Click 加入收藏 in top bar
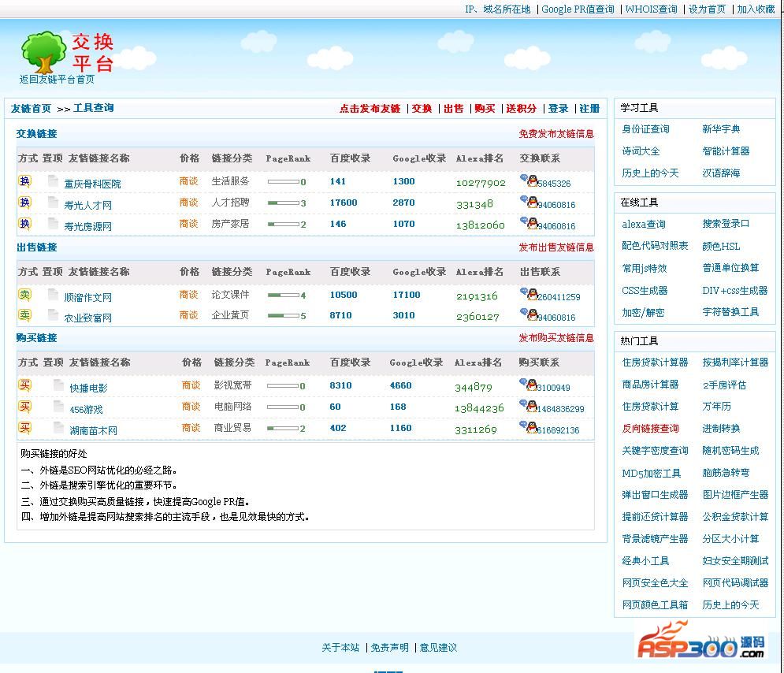Viewport: 784px width, 673px height. click(756, 9)
